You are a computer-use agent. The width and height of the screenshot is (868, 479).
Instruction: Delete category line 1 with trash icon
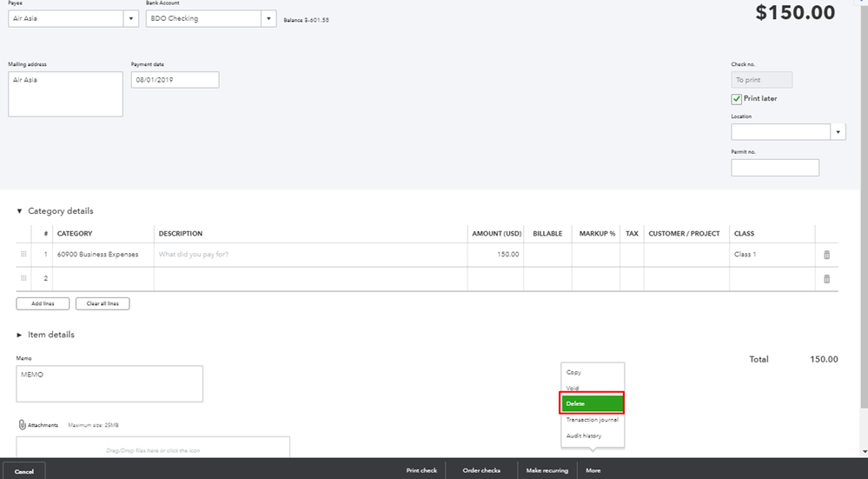pos(826,255)
